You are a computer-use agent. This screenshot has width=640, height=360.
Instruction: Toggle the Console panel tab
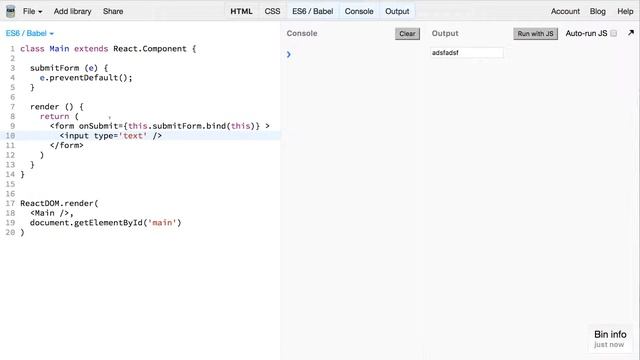[x=359, y=11]
